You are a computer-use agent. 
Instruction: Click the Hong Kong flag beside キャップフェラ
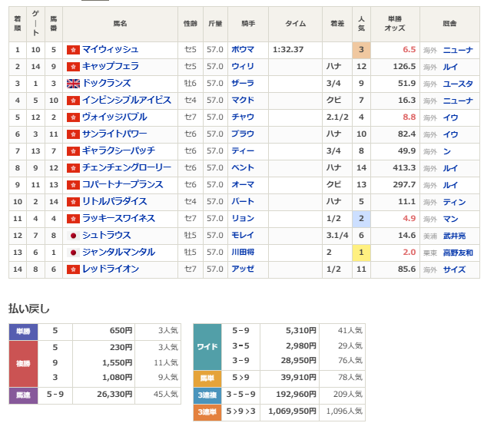pos(74,67)
